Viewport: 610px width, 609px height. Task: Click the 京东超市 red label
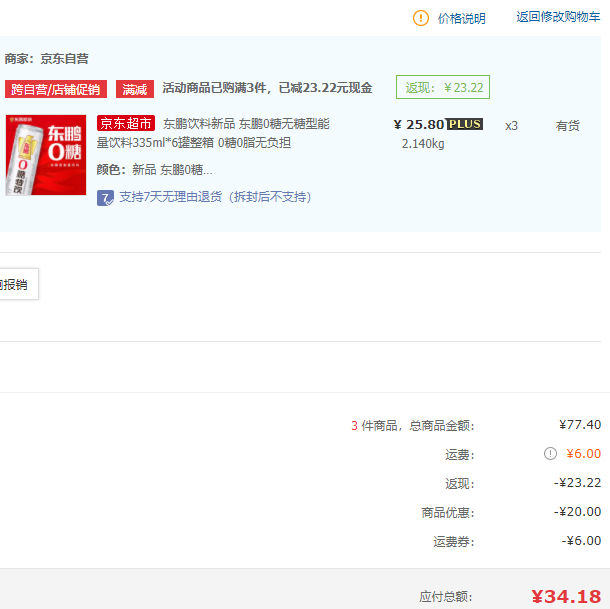click(x=126, y=123)
